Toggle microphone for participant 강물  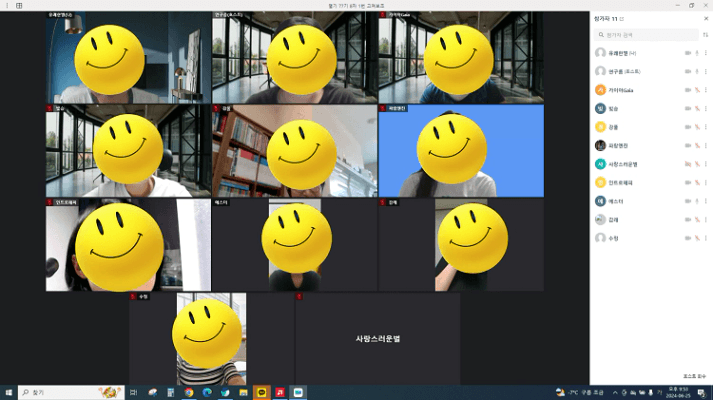point(697,127)
